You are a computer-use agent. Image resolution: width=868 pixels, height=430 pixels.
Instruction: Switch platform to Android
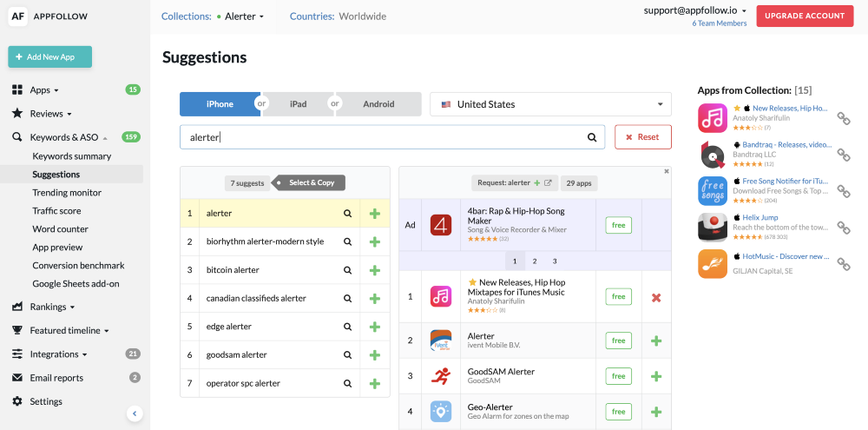click(378, 104)
